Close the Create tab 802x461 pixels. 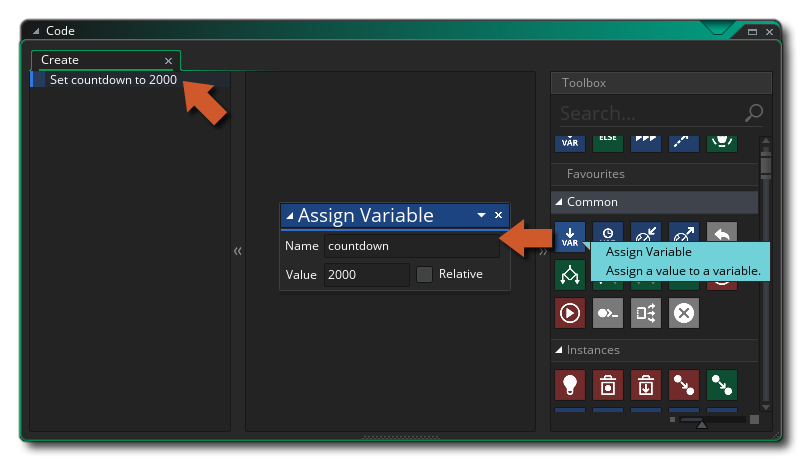(168, 61)
